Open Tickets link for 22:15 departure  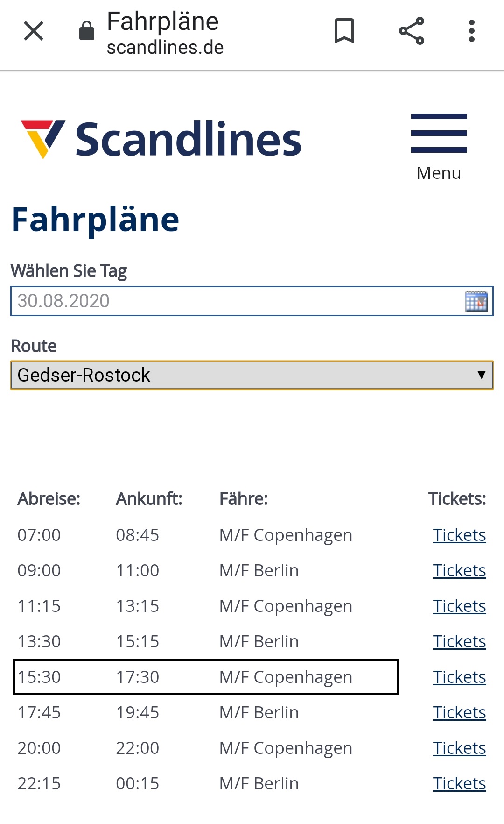pos(459,783)
